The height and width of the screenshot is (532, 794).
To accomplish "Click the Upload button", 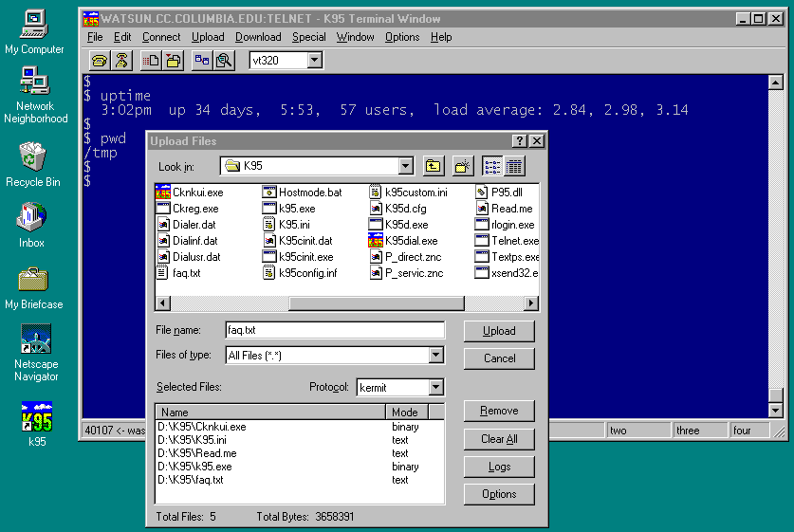I will [x=499, y=331].
